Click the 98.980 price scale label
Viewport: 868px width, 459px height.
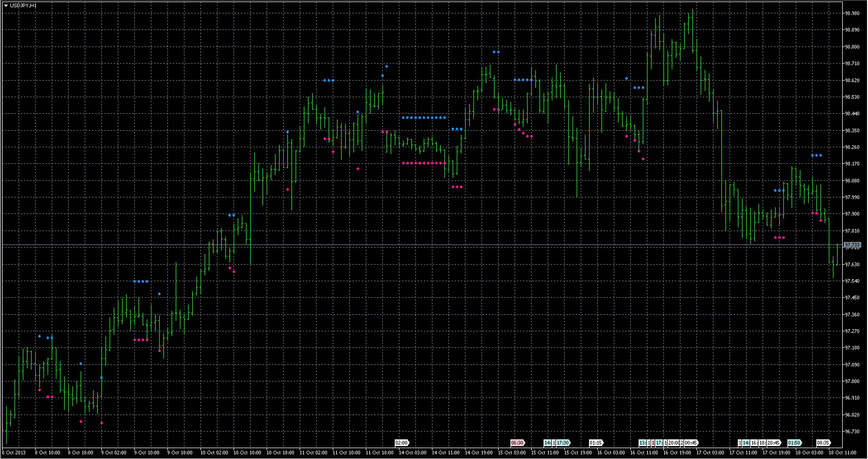point(851,13)
